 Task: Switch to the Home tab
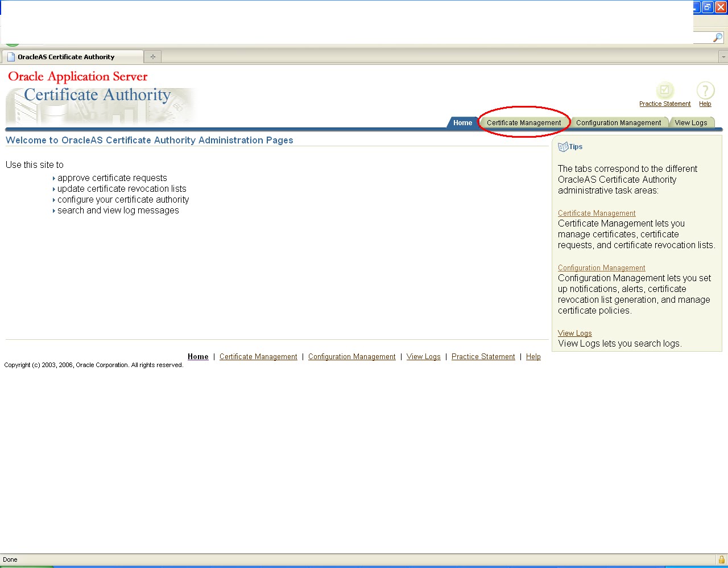[x=462, y=123]
